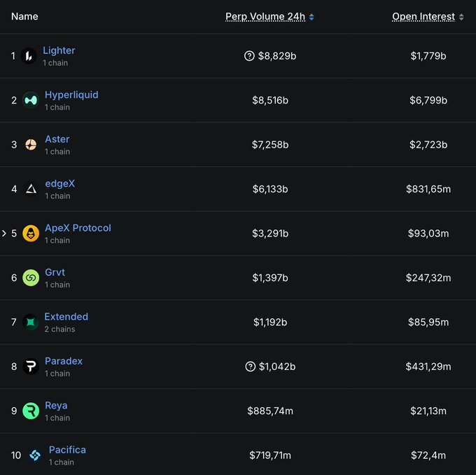The height and width of the screenshot is (475, 476).
Task: Sort by Perp Volume 24h column
Action: (x=265, y=17)
